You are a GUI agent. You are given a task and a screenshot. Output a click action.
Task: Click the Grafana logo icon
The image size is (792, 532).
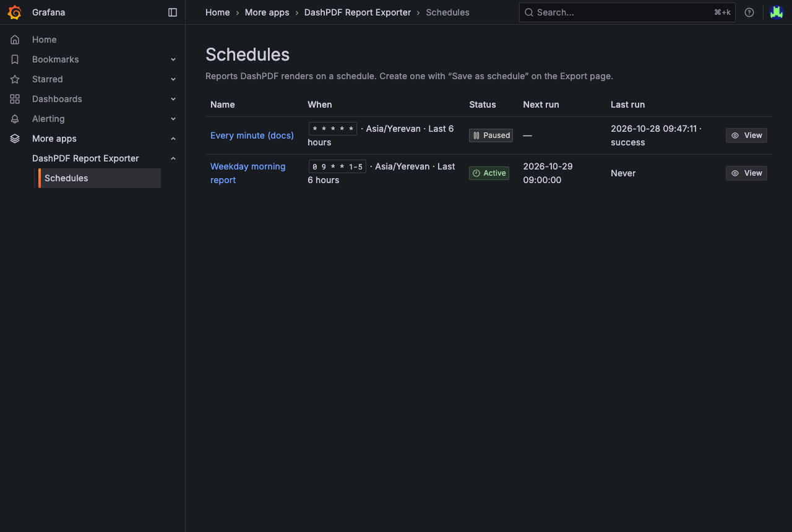tap(15, 12)
